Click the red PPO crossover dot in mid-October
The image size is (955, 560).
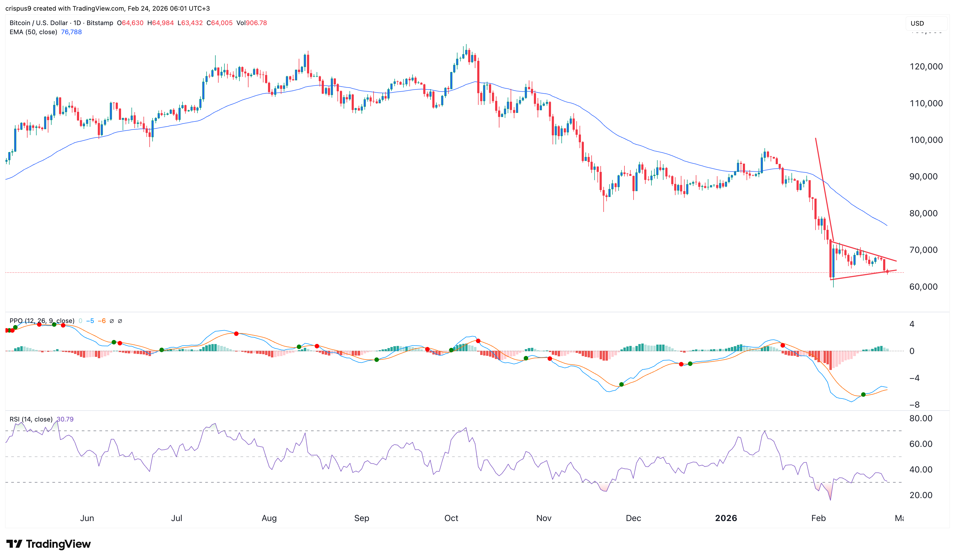(x=478, y=341)
